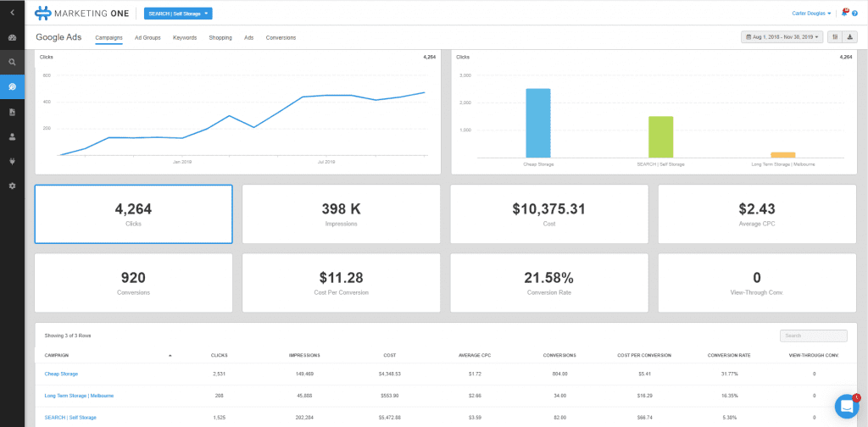Open the settings gear icon in the sidebar
This screenshot has height=427, width=868.
(12, 186)
